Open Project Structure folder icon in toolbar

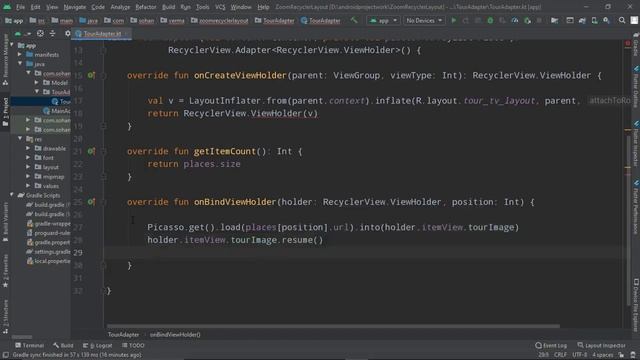tap(554, 20)
